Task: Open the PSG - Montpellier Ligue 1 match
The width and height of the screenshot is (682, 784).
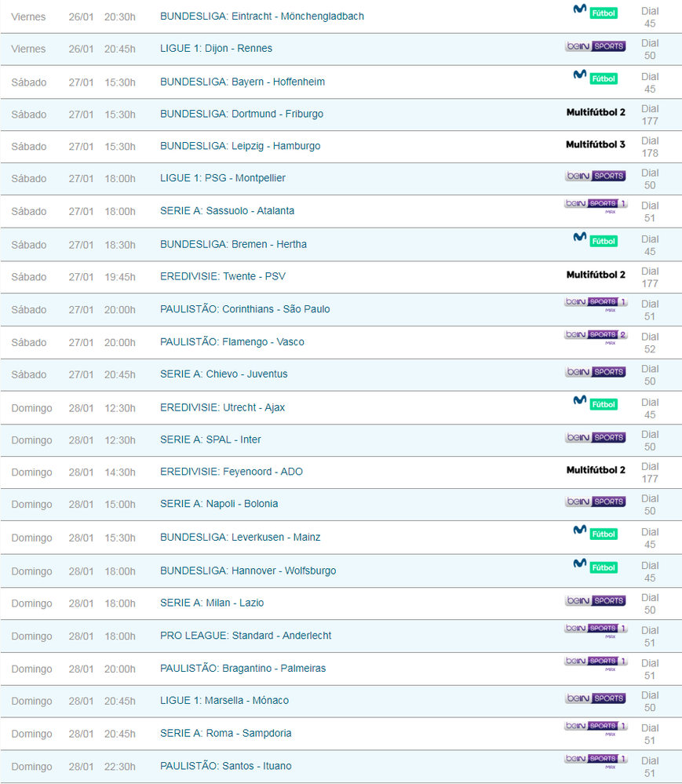Action: click(x=222, y=179)
